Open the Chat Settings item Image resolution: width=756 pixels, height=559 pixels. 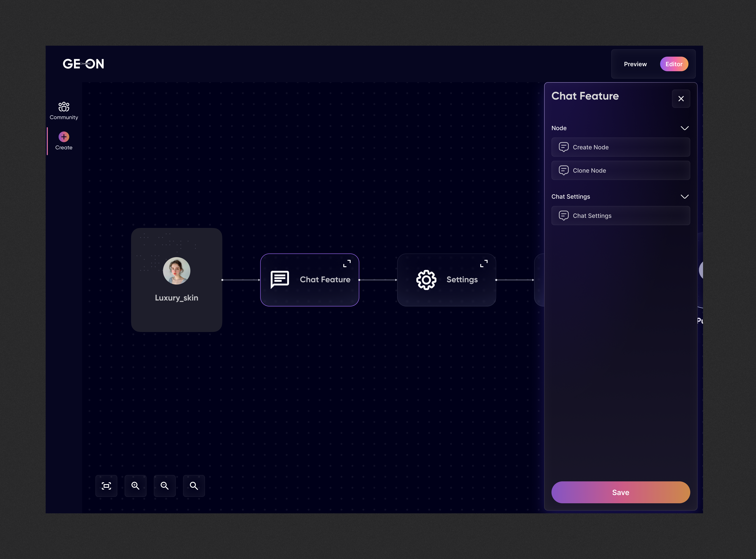[620, 216]
